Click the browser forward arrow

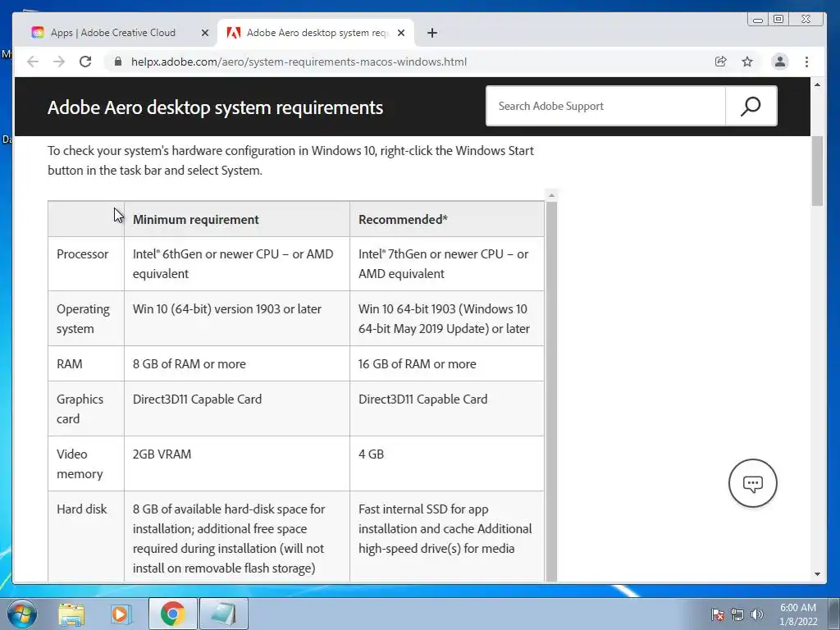point(59,62)
